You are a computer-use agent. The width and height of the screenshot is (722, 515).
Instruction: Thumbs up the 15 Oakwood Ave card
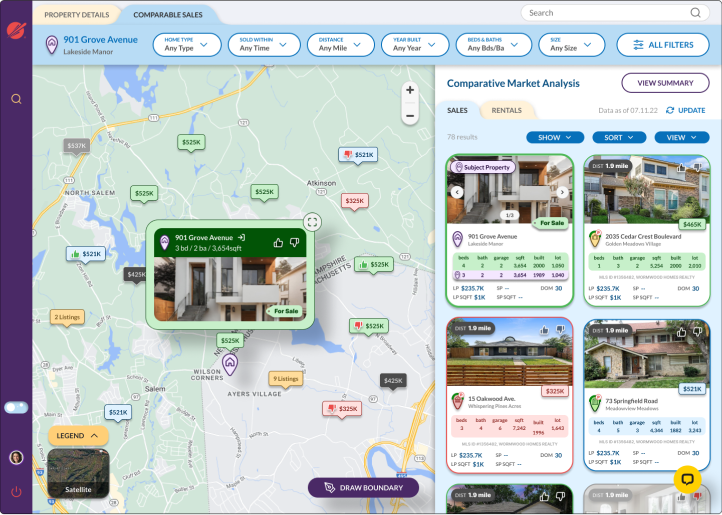(x=544, y=329)
